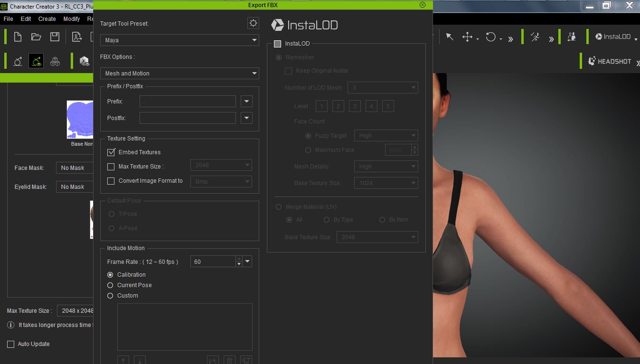640x364 pixels.
Task: Uncheck Embed Textures
Action: click(x=111, y=152)
